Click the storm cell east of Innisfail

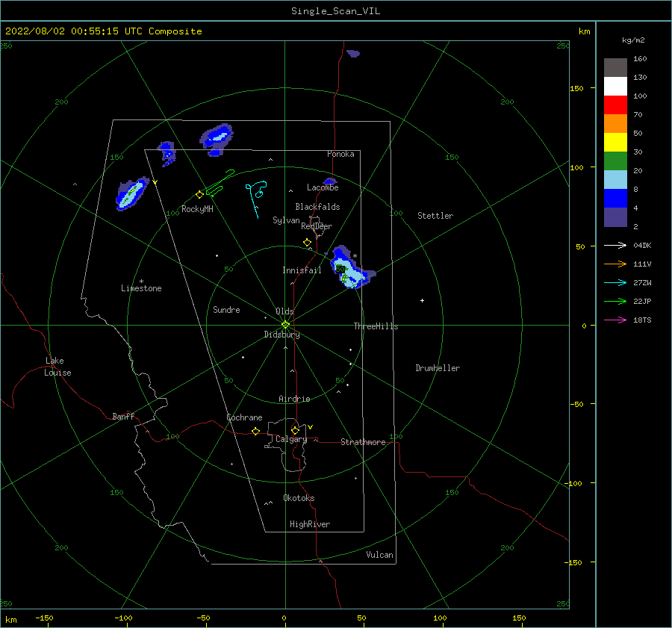point(351,268)
